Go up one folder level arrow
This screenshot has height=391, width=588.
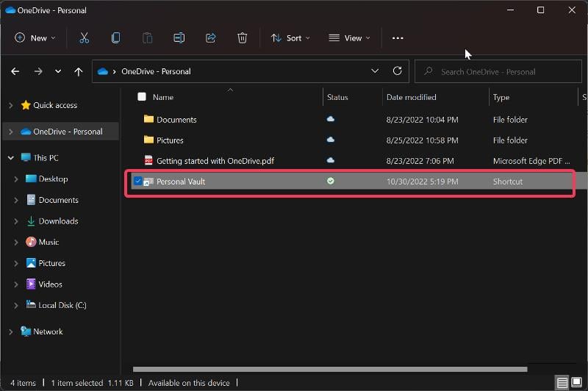click(x=79, y=71)
